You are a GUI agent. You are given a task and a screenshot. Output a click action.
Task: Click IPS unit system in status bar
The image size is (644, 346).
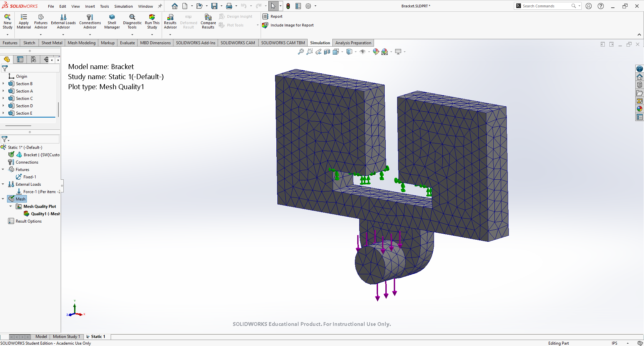[x=614, y=343]
